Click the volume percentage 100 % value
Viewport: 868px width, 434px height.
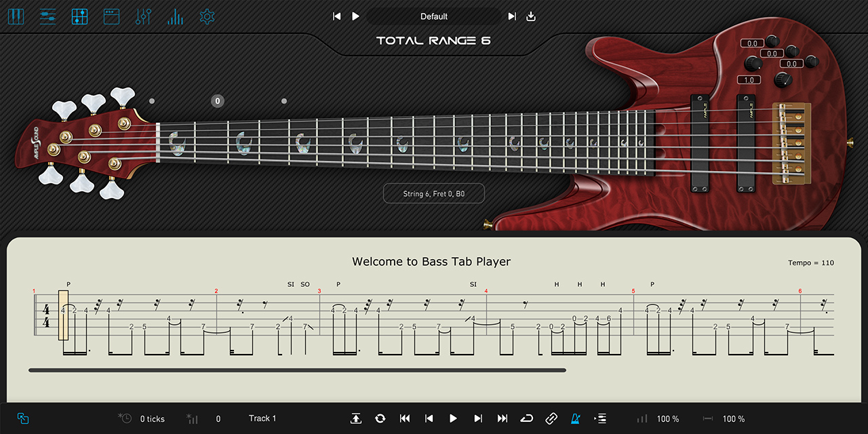click(668, 419)
